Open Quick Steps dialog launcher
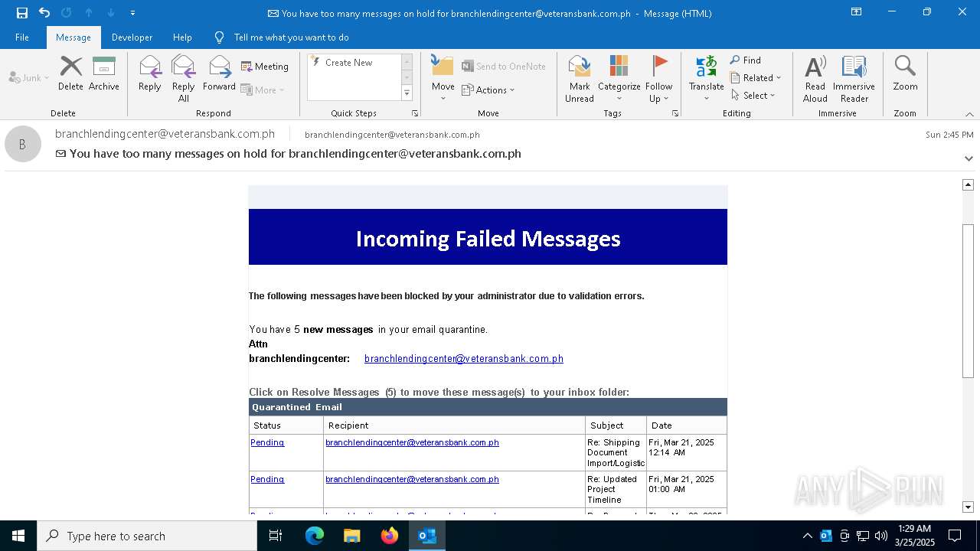 click(415, 113)
